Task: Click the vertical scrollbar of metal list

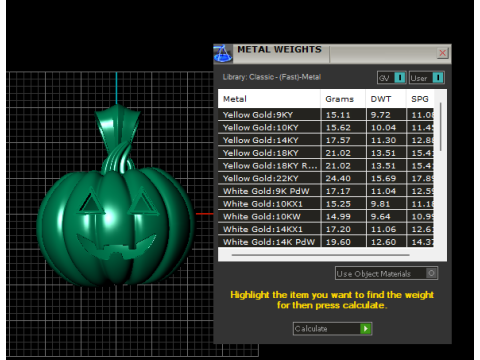Action: coord(441,127)
